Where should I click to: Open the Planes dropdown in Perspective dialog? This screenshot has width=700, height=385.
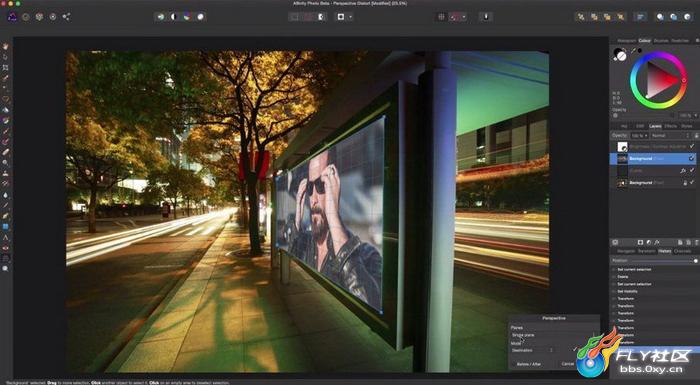(x=533, y=335)
